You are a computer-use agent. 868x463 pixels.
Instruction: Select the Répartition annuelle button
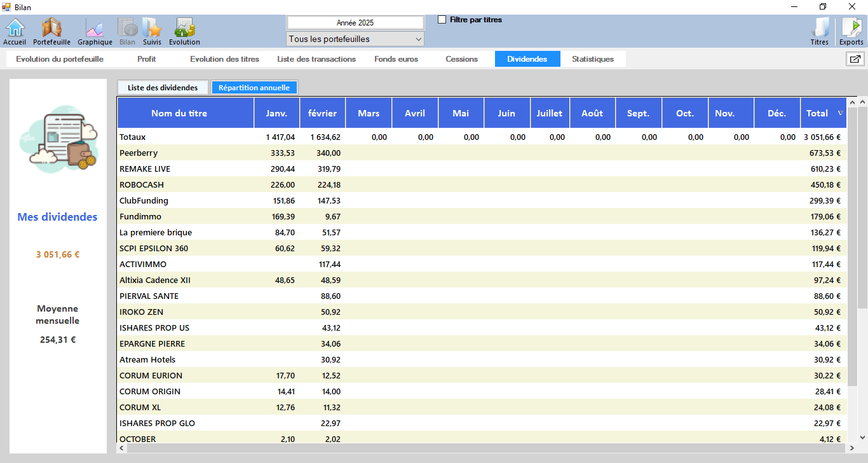tap(254, 88)
